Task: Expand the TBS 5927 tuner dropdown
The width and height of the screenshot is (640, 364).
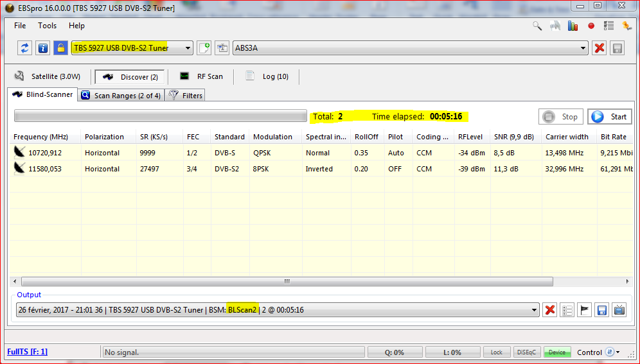Action: click(x=188, y=48)
